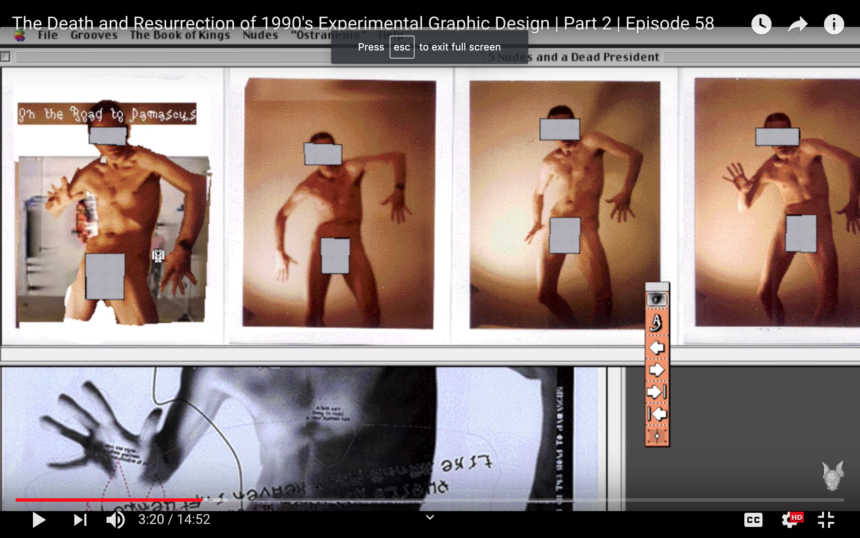Click the plain right arrow palette button

coord(657,370)
